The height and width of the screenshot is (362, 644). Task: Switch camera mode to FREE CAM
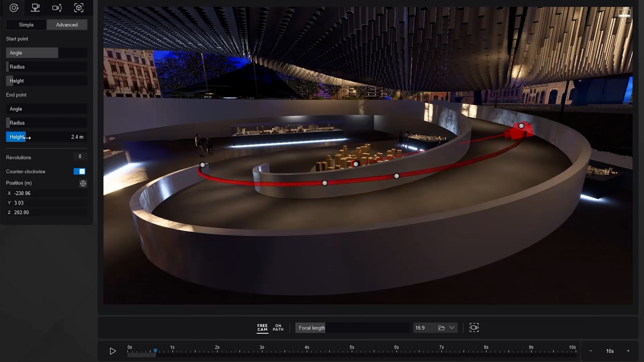tap(262, 327)
